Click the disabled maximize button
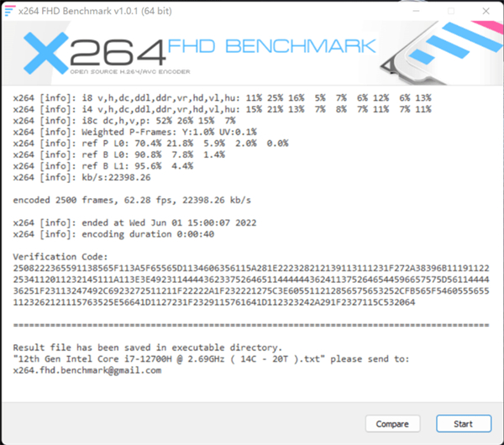The height and width of the screenshot is (445, 504). (x=451, y=11)
